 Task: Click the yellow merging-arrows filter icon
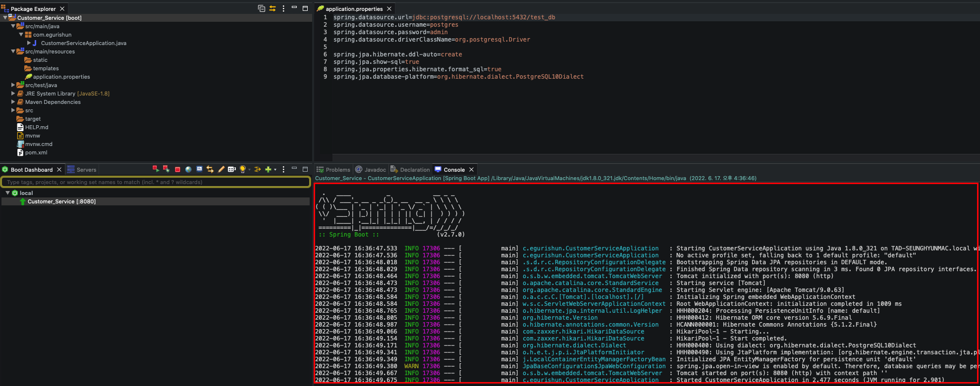point(257,169)
